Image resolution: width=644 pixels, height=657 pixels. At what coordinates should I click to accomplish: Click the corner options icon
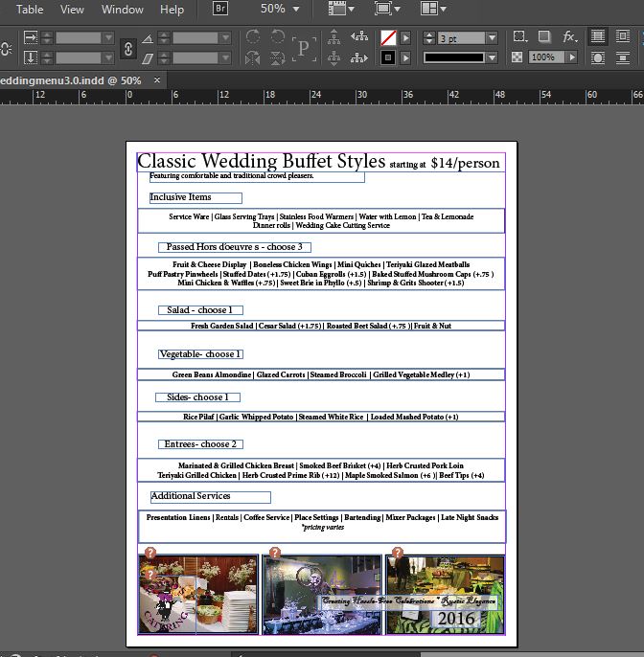519,37
